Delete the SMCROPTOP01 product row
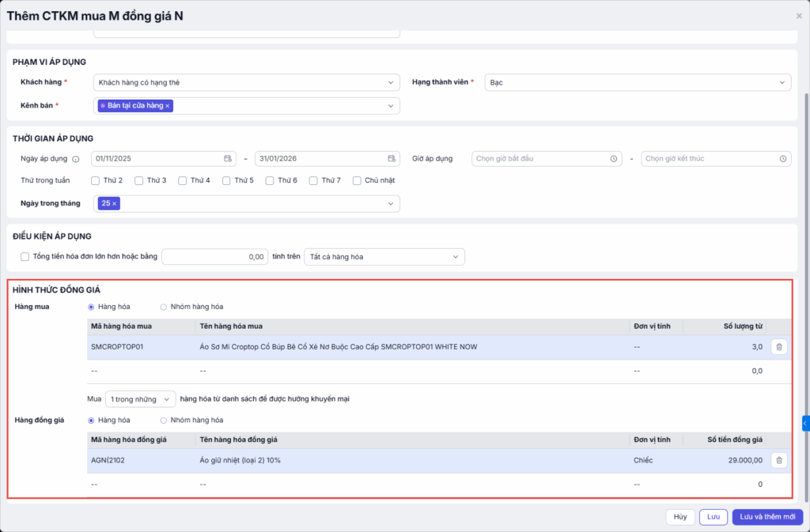810x532 pixels. pyautogui.click(x=778, y=347)
